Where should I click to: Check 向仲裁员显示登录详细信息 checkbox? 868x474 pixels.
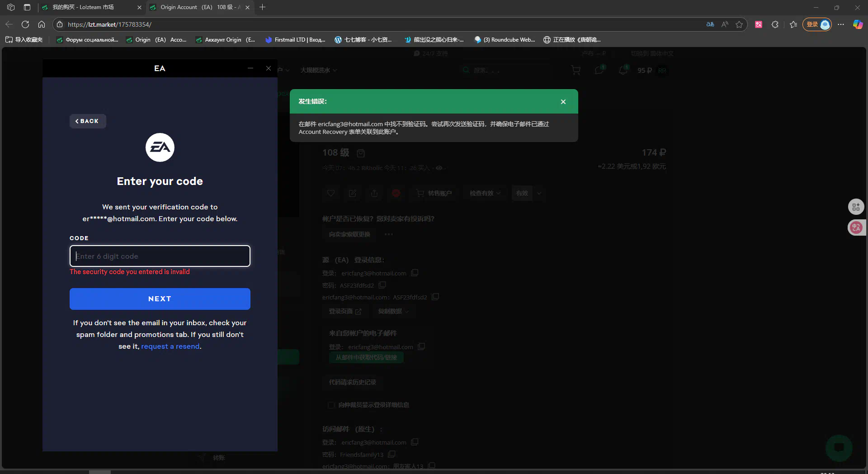pyautogui.click(x=331, y=405)
